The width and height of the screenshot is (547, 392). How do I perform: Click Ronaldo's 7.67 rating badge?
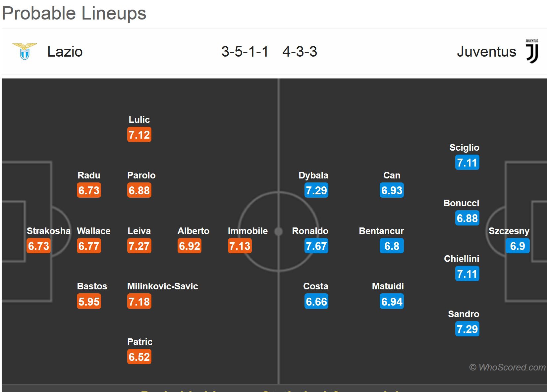pos(316,246)
